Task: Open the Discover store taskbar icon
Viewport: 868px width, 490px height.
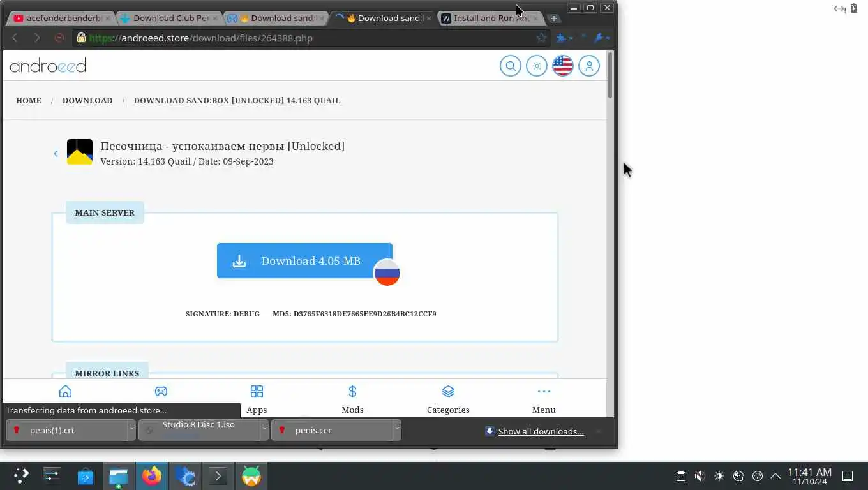Action: pyautogui.click(x=86, y=475)
